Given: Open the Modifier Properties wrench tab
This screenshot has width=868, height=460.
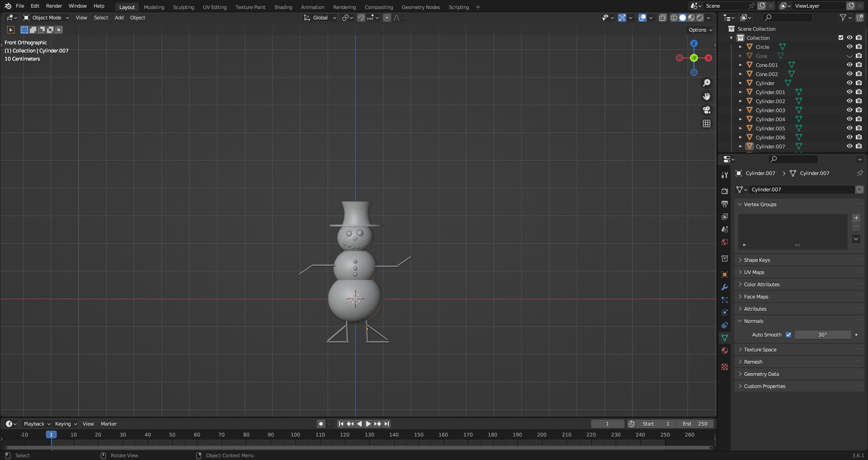Looking at the screenshot, I should click(725, 287).
